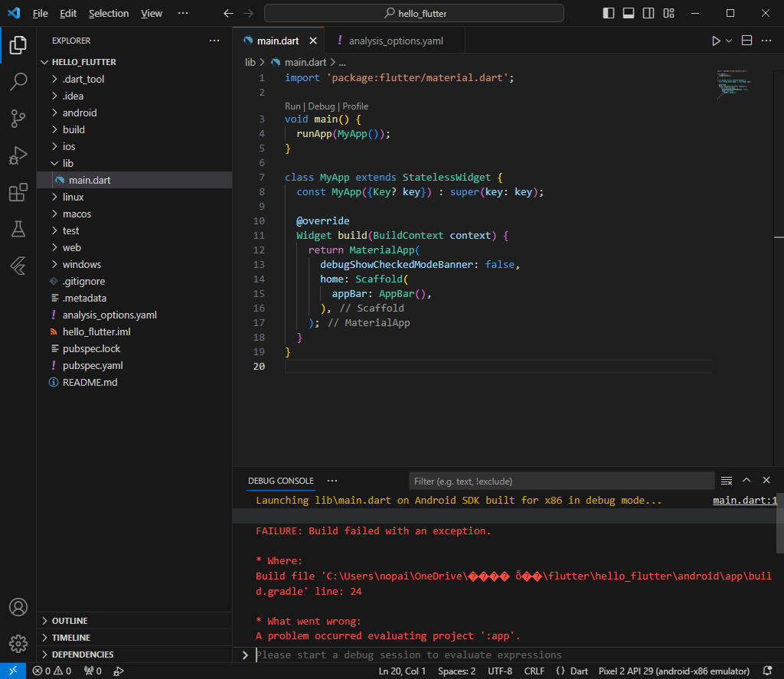
Task: Close the main.dart tab
Action: [313, 41]
